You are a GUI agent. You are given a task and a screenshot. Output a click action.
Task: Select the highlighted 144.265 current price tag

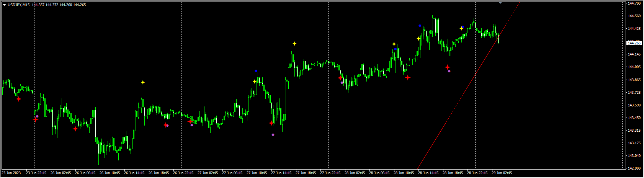634,43
